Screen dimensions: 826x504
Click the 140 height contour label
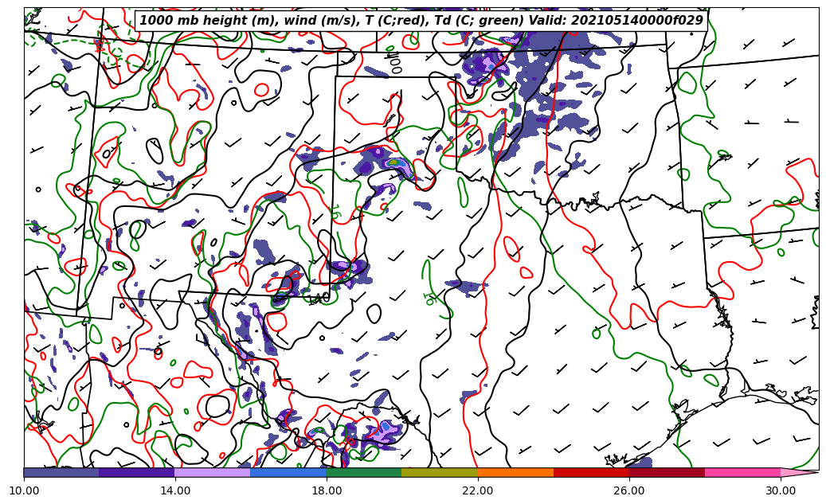318,299
